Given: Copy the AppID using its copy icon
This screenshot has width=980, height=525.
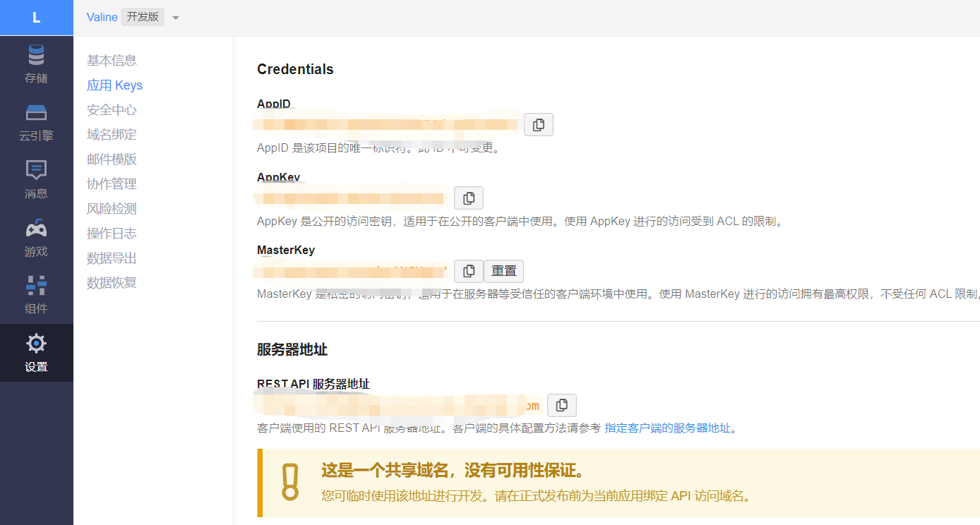Looking at the screenshot, I should pyautogui.click(x=538, y=124).
